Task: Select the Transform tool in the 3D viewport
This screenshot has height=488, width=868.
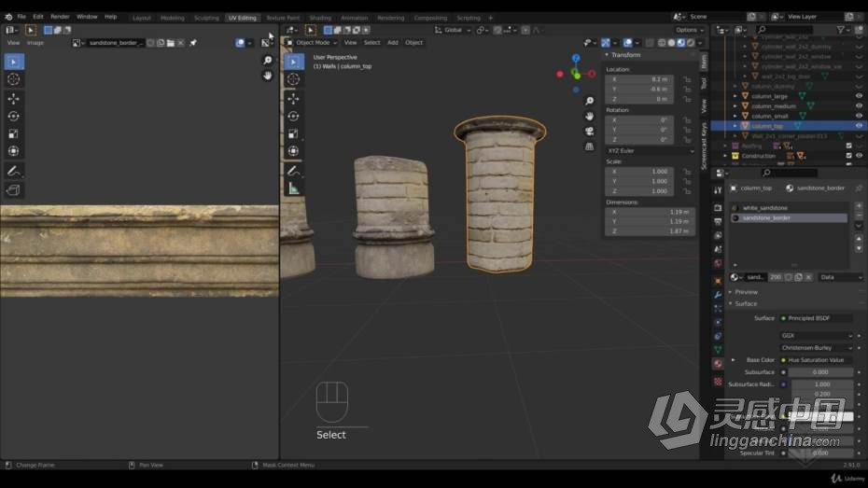Action: pyautogui.click(x=293, y=151)
